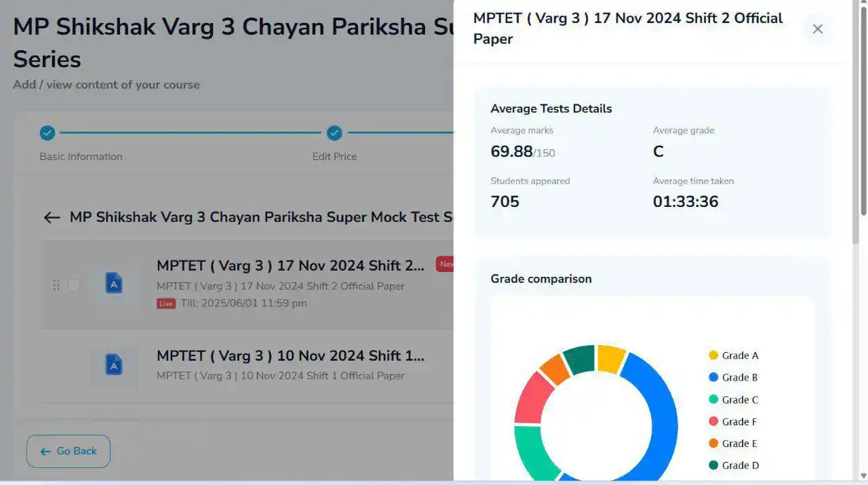Click the Grade A legend entry

(734, 355)
